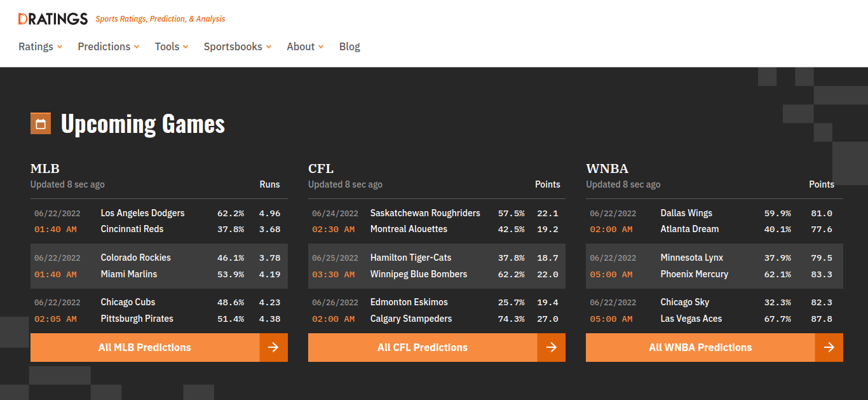868x400 pixels.
Task: Click the Points column header in CFL
Action: [x=548, y=184]
